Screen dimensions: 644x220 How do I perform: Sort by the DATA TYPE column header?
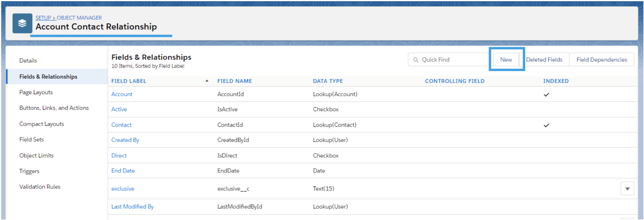328,81
